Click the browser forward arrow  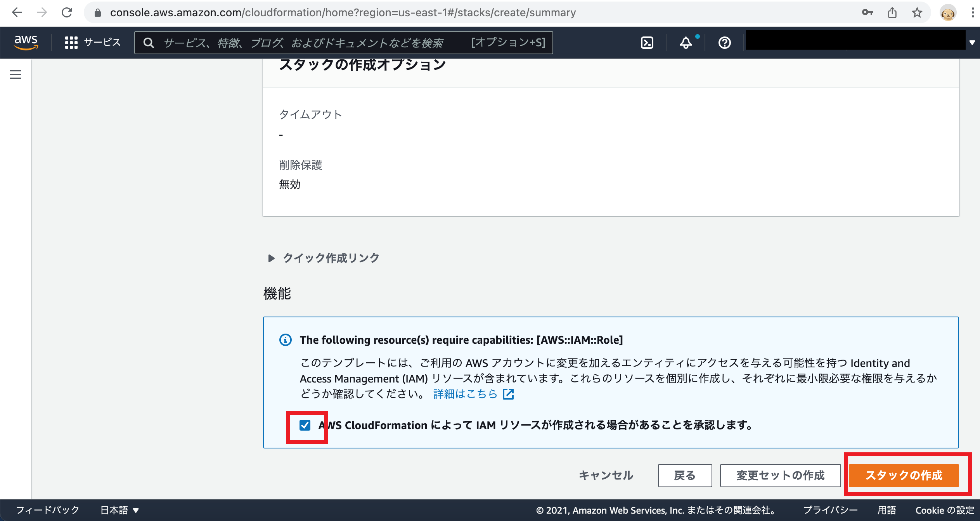(x=42, y=13)
